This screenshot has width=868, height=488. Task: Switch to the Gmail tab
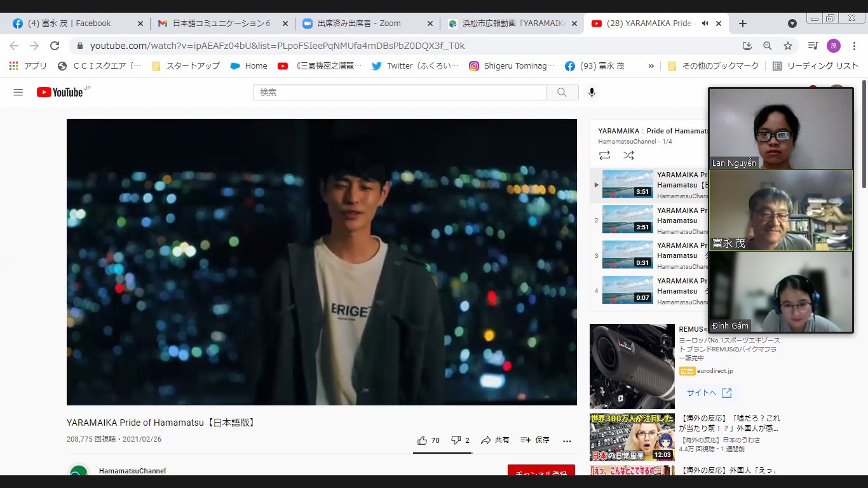point(216,24)
